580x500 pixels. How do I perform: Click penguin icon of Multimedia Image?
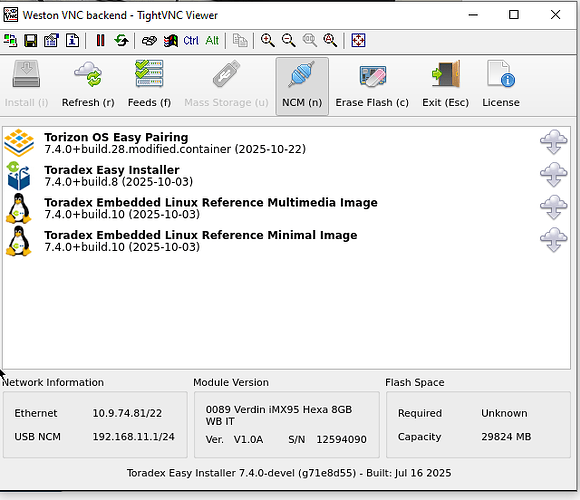(18, 209)
